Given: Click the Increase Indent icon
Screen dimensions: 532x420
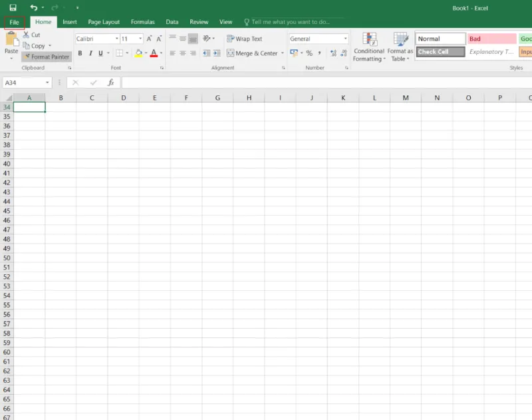Looking at the screenshot, I should pos(217,53).
